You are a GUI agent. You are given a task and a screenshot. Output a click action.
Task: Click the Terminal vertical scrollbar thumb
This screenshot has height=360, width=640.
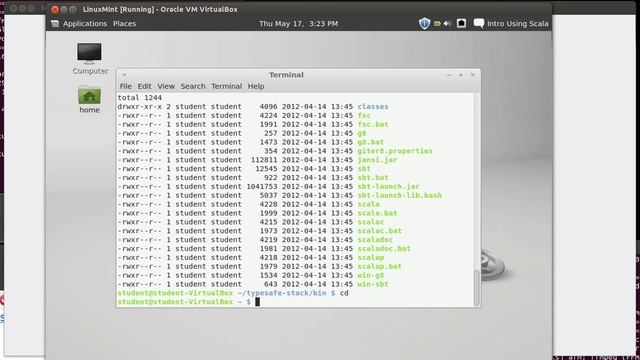[x=476, y=287]
